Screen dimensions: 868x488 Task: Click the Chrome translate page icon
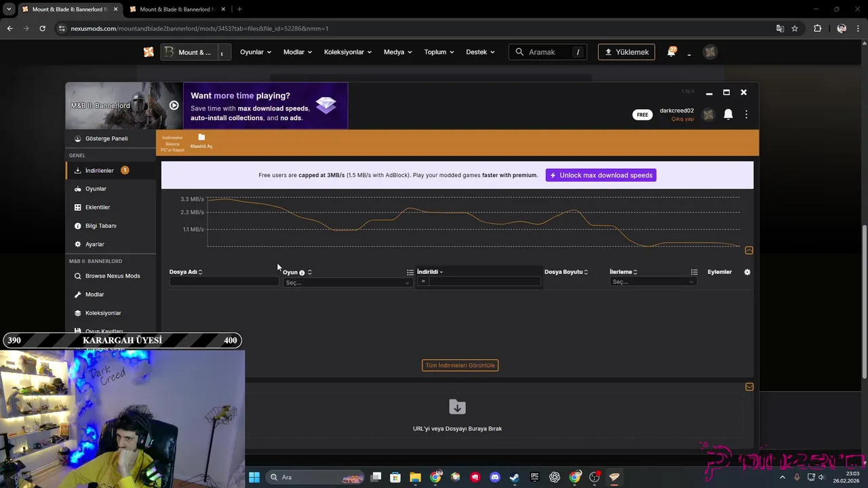point(780,28)
